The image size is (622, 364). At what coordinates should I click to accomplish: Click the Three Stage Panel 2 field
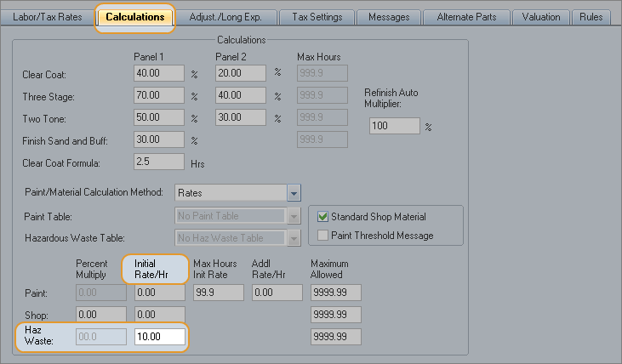pos(241,95)
